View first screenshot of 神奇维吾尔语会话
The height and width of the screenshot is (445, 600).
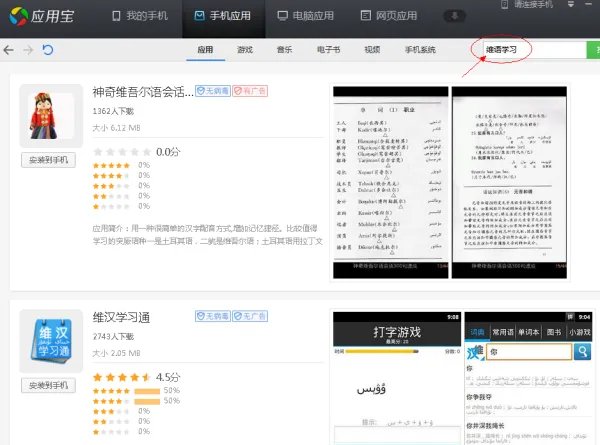390,183
